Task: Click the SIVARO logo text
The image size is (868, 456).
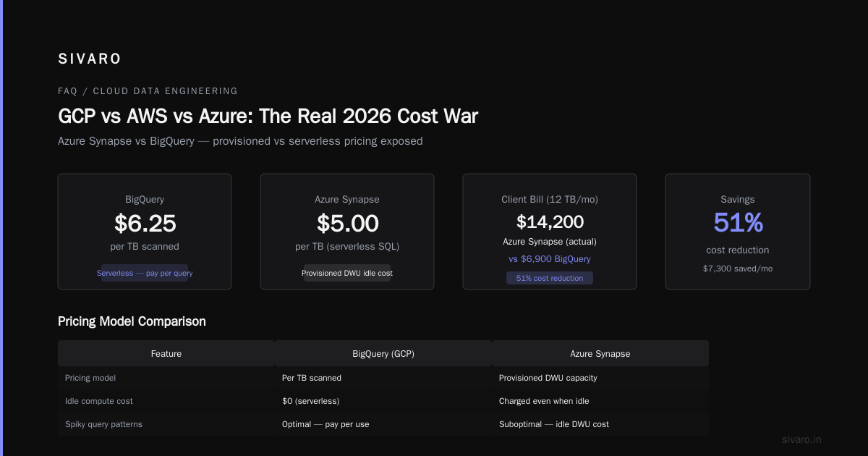Action: [90, 59]
